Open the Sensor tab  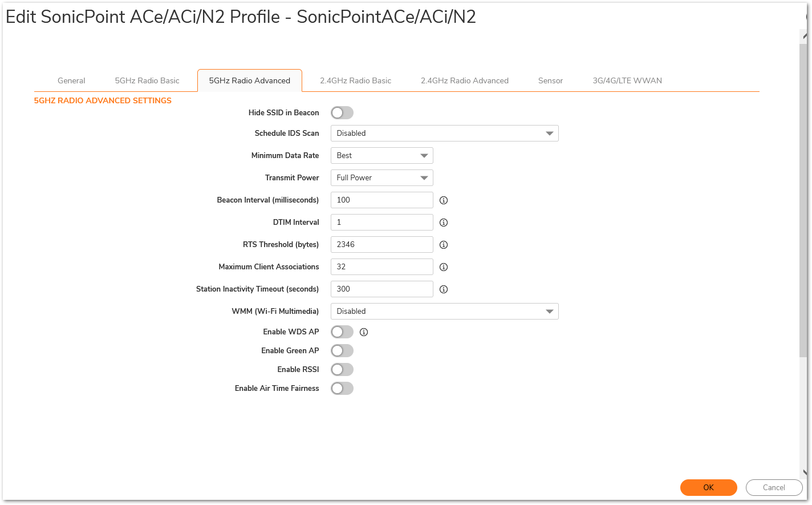point(550,80)
